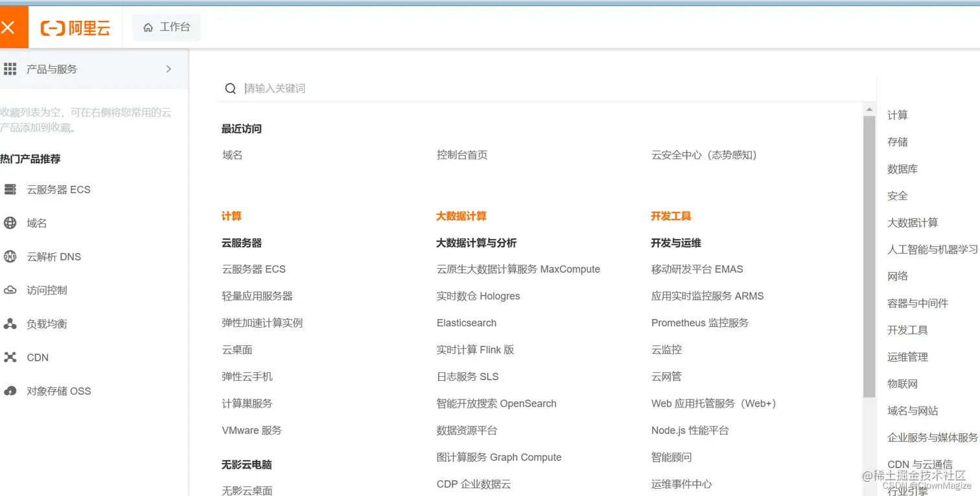This screenshot has height=496, width=980.
Task: Open 访问控制 in the sidebar
Action: pos(47,290)
